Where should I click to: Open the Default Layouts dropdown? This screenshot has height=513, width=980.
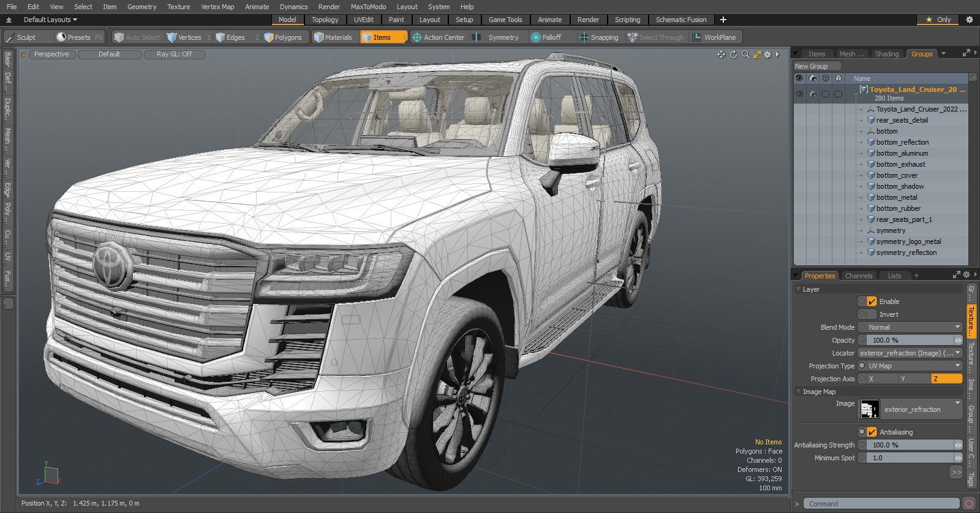pyautogui.click(x=50, y=20)
